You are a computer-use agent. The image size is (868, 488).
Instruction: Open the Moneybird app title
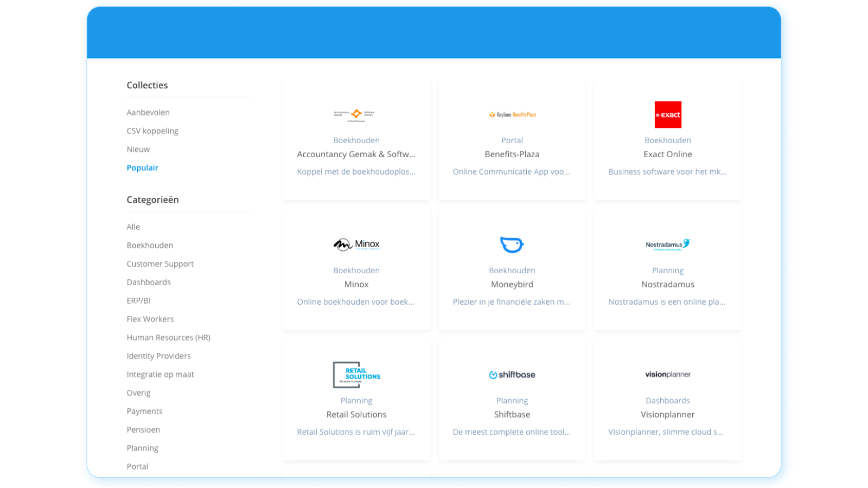click(x=512, y=284)
